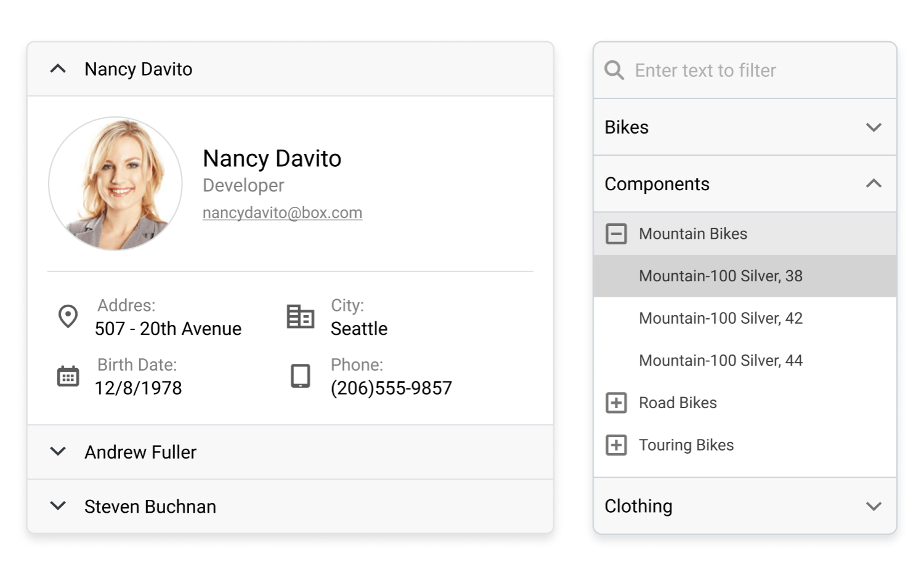
Task: Expand Touring Bikes using plus icon
Action: click(x=616, y=445)
